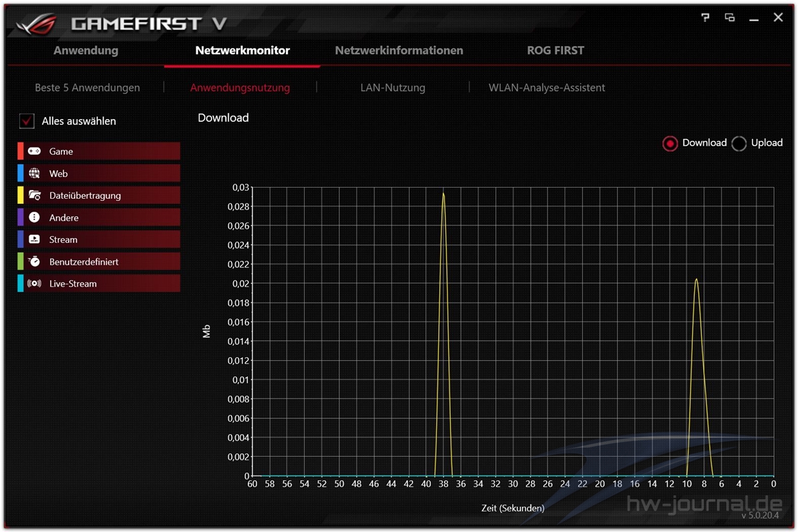798x532 pixels.
Task: Select the Andere category row
Action: click(98, 217)
